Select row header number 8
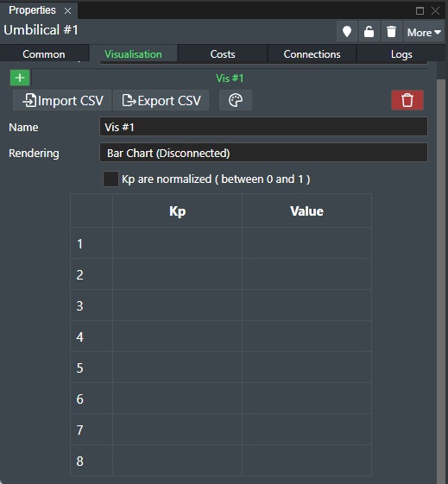This screenshot has height=484, width=448. [91, 461]
